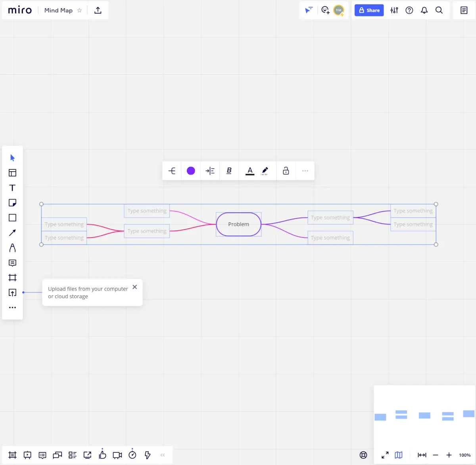The image size is (476, 465).
Task: Select the Shape rectangle tool
Action: 12,218
